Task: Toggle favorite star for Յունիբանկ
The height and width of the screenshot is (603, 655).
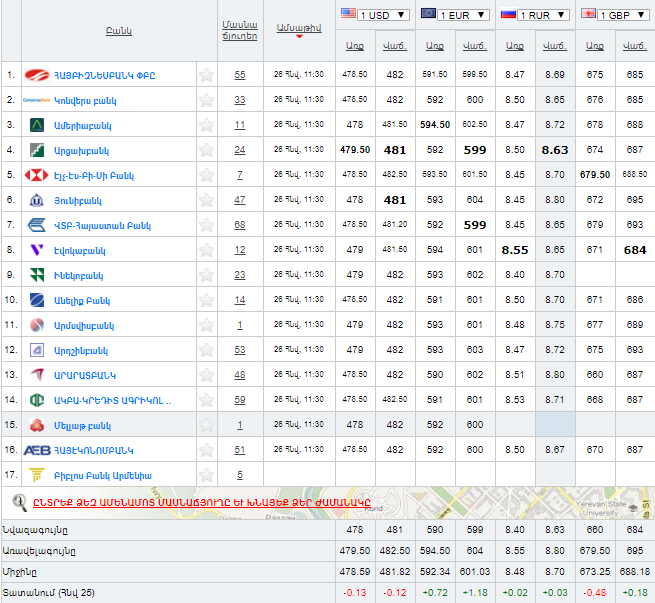Action: click(x=206, y=200)
